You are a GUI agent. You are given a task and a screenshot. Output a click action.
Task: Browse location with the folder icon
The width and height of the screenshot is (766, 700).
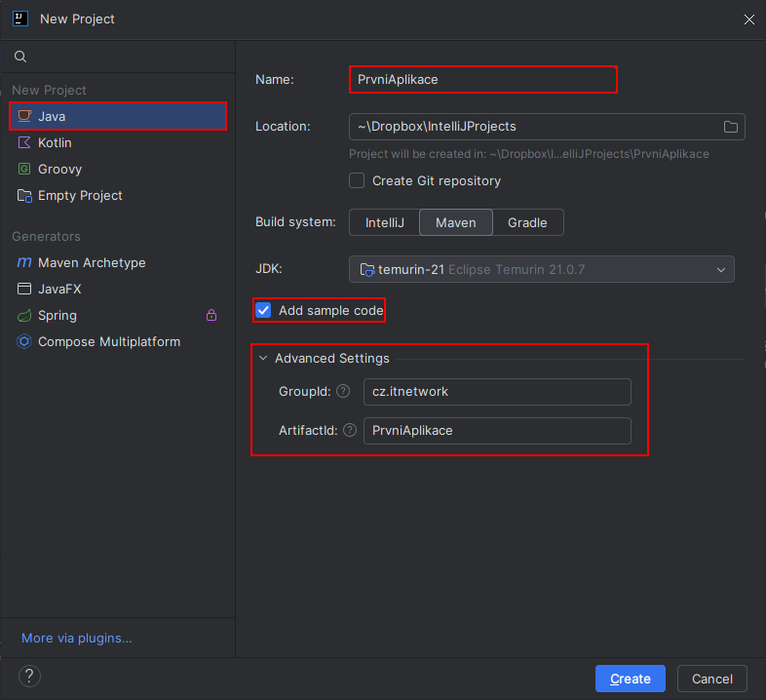pyautogui.click(x=730, y=127)
